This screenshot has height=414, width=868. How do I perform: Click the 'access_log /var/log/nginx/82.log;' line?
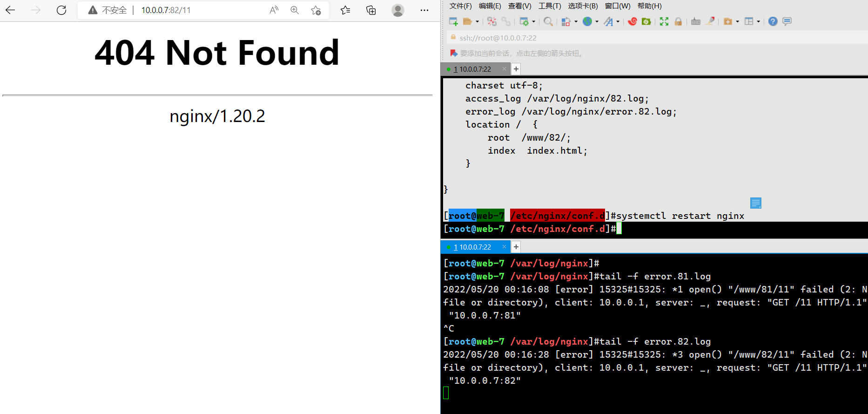click(x=557, y=98)
